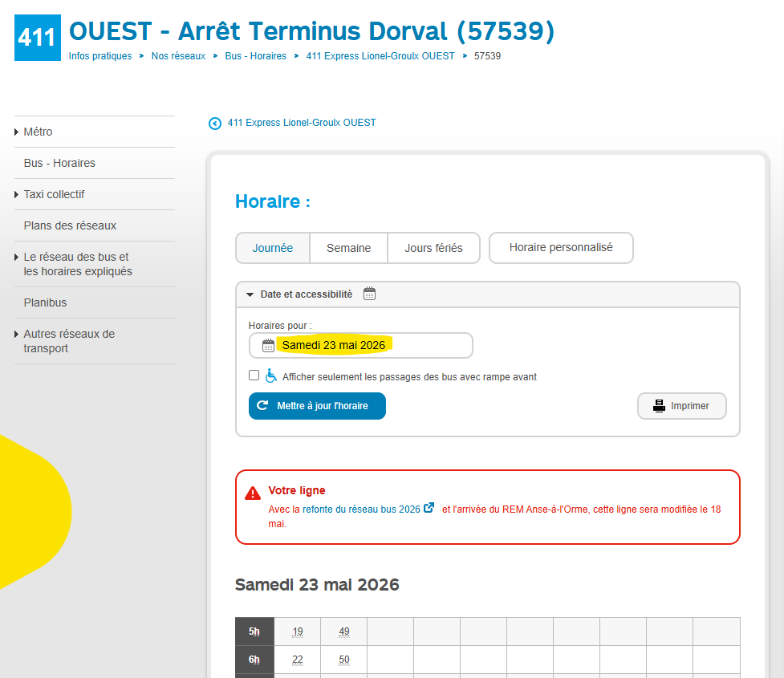Go back via 411 Express Lionel-Groulx OUEST link

302,123
